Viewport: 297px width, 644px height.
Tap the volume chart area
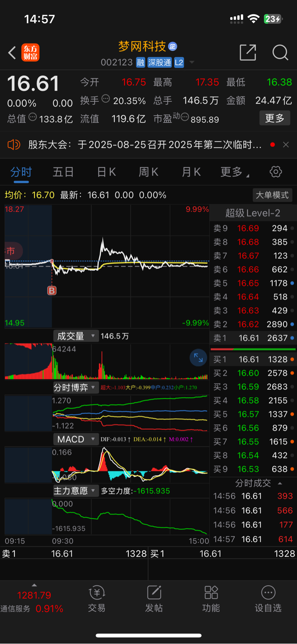click(107, 361)
